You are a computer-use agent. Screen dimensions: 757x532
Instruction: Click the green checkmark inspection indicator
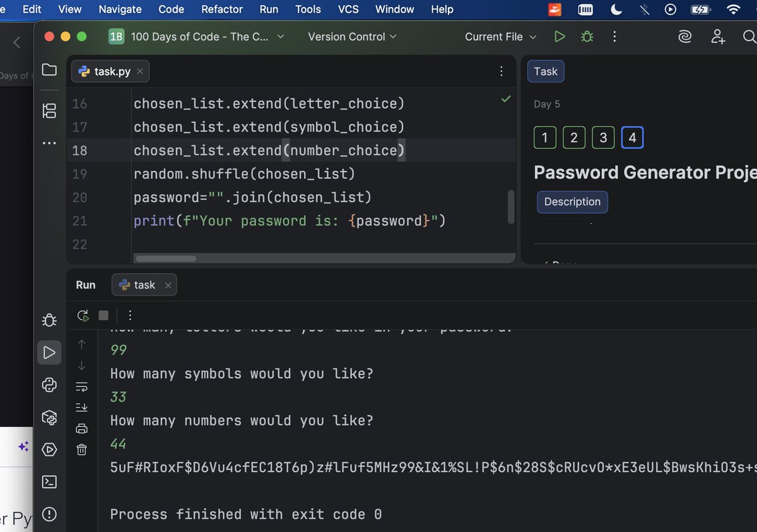click(506, 99)
